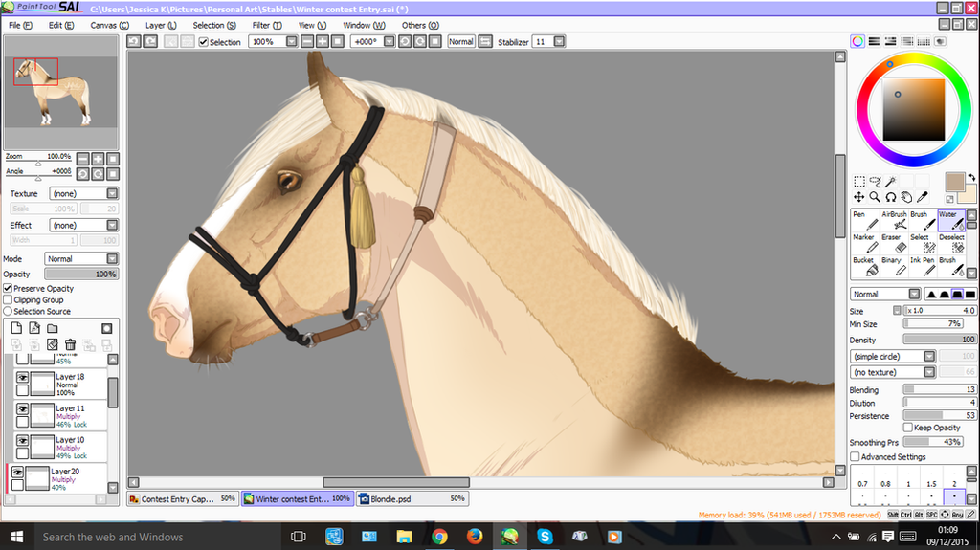Open the Stabilizer value dropdown
This screenshot has height=550, width=980.
tap(559, 42)
